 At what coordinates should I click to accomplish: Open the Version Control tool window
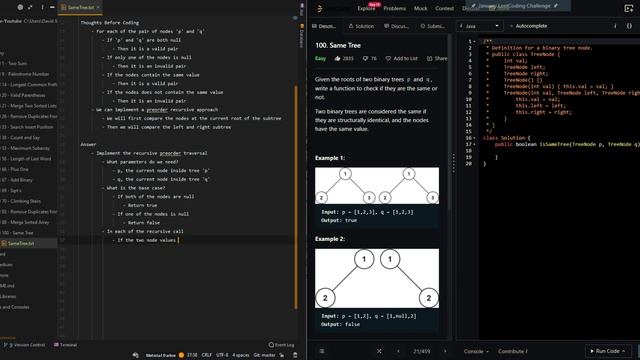(24, 345)
